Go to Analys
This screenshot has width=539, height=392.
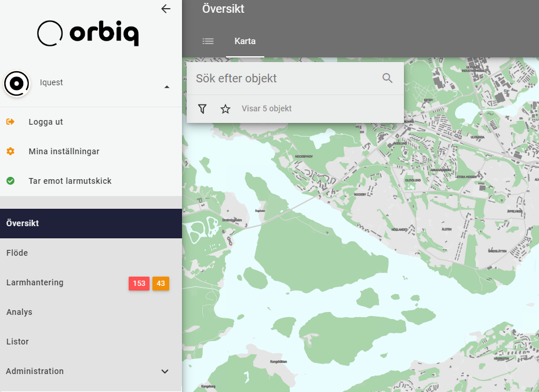(x=91, y=312)
